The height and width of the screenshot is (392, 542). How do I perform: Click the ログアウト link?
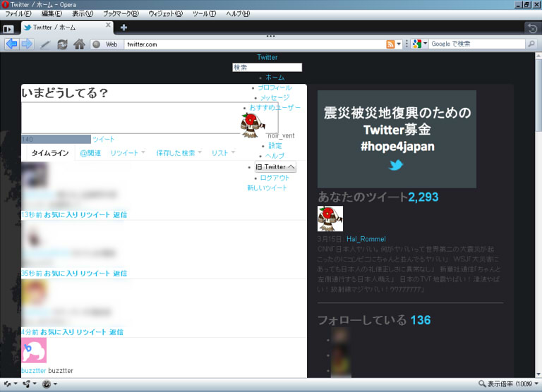pyautogui.click(x=275, y=178)
